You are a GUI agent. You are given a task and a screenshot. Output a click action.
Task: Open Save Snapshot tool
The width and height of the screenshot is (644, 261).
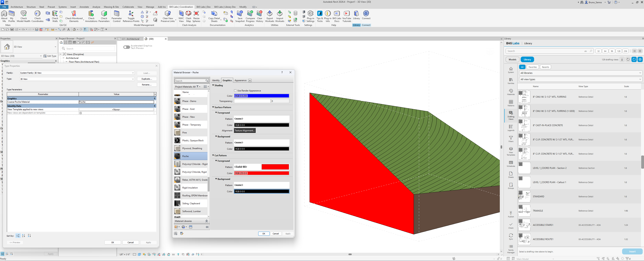[x=240, y=16]
